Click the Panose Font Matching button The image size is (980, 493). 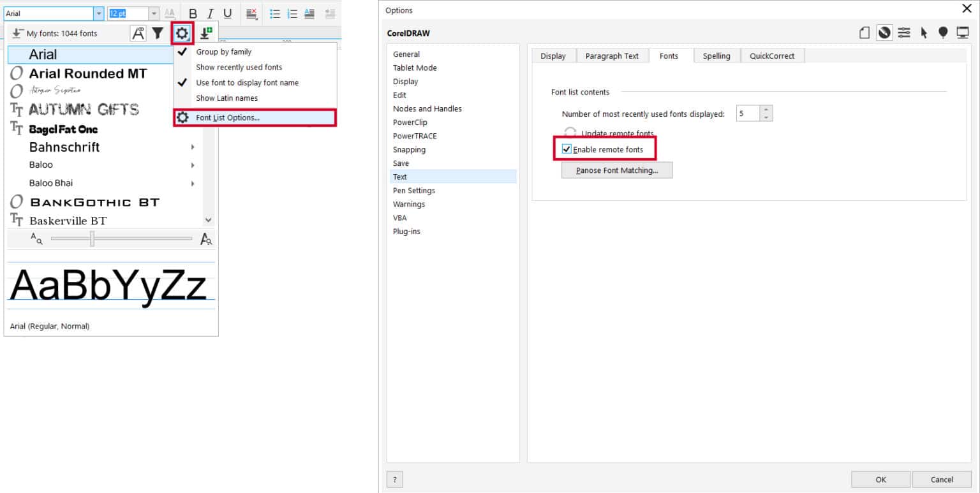point(616,170)
